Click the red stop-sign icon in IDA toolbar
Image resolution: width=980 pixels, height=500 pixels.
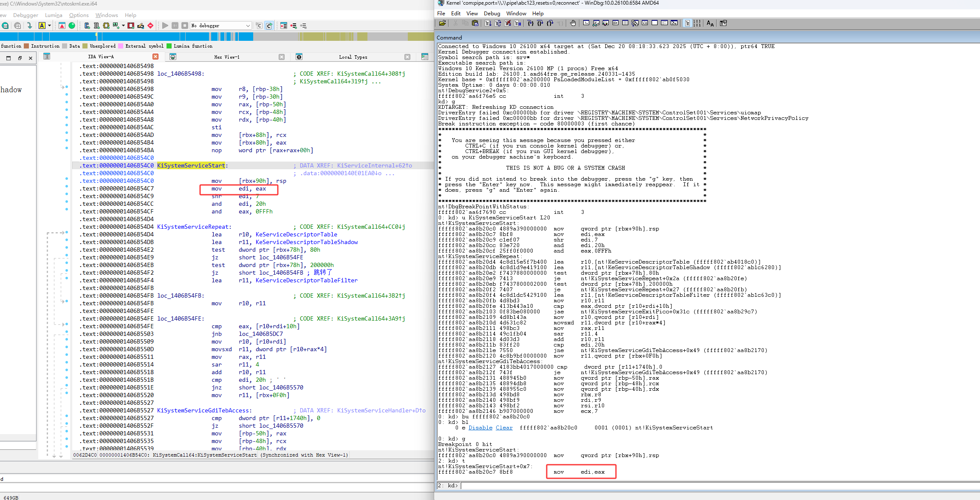tap(150, 26)
